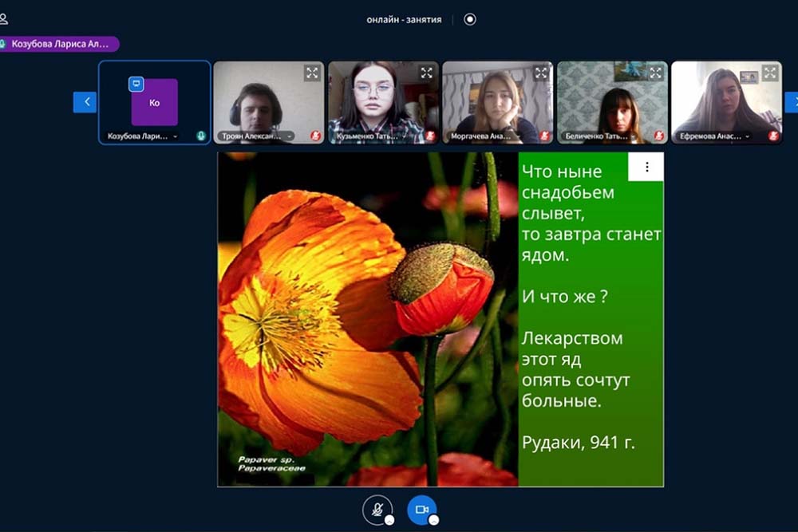The width and height of the screenshot is (798, 532).
Task: Toggle the webcam sharing button
Action: (421, 508)
